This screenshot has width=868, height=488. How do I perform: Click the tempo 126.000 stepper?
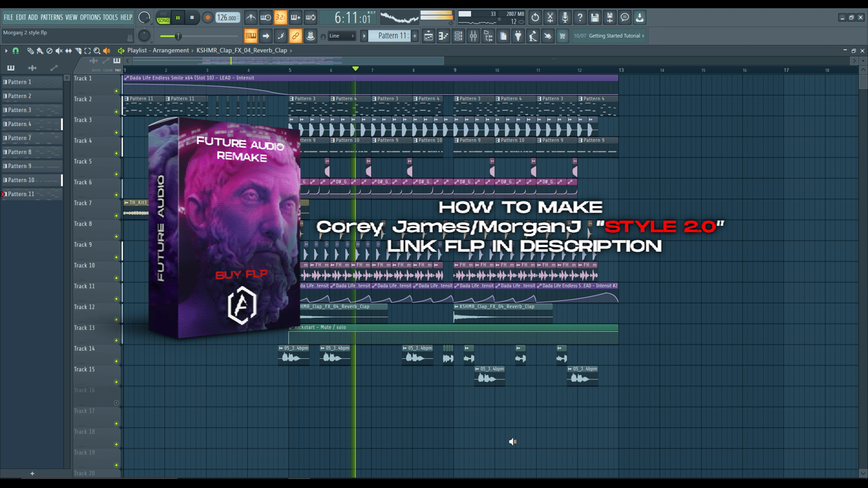click(227, 17)
